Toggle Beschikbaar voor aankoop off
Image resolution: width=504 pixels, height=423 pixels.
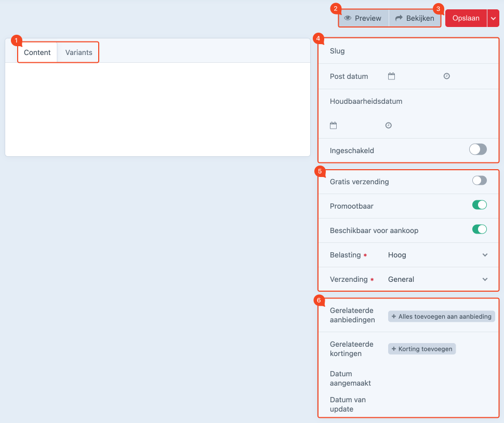[x=479, y=229]
